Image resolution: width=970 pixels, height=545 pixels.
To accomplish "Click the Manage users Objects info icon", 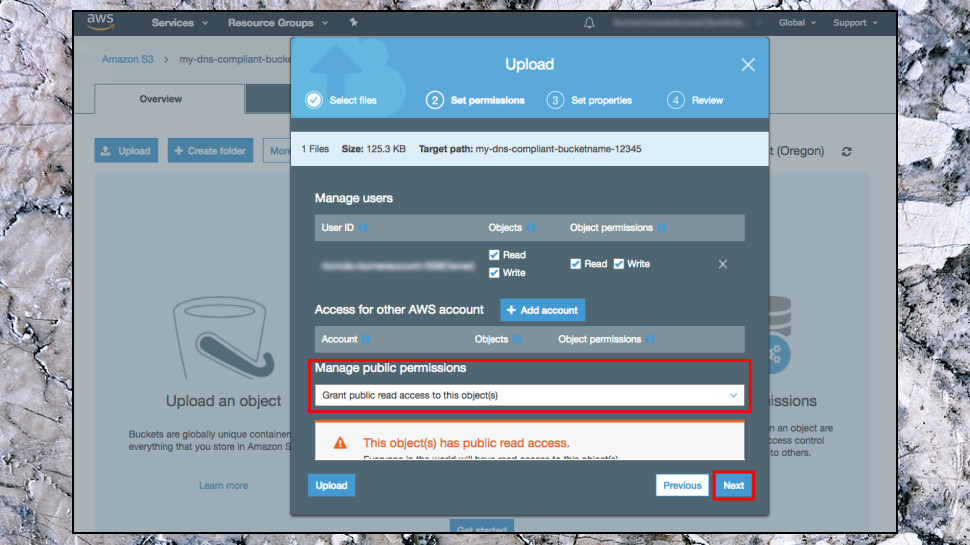I will (531, 228).
